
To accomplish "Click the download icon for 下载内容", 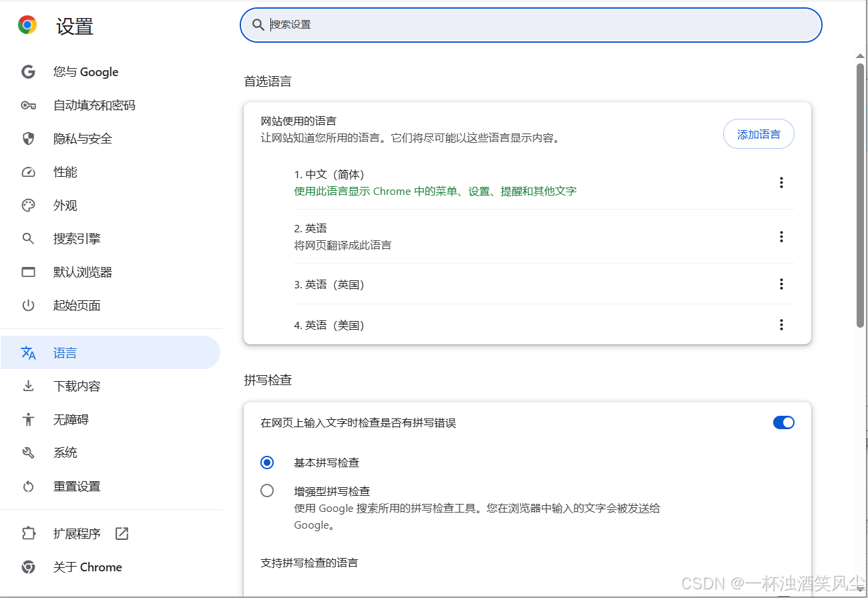I will (28, 386).
